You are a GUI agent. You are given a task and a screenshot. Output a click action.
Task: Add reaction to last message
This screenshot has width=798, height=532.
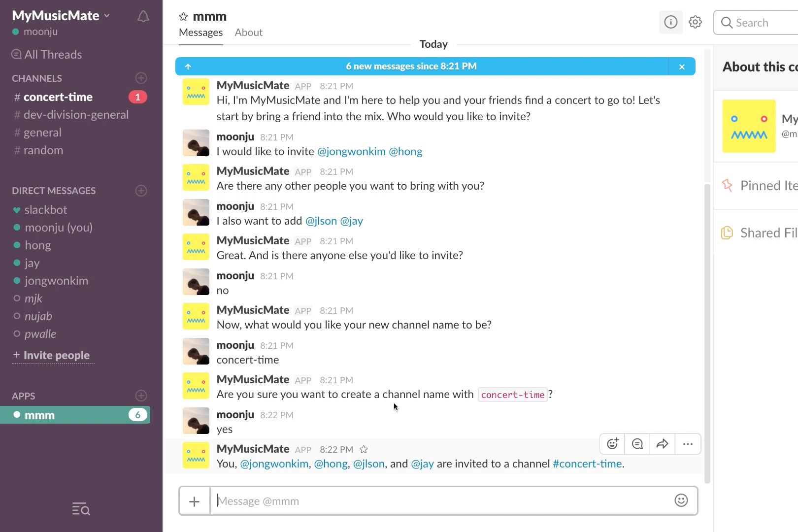click(x=612, y=444)
